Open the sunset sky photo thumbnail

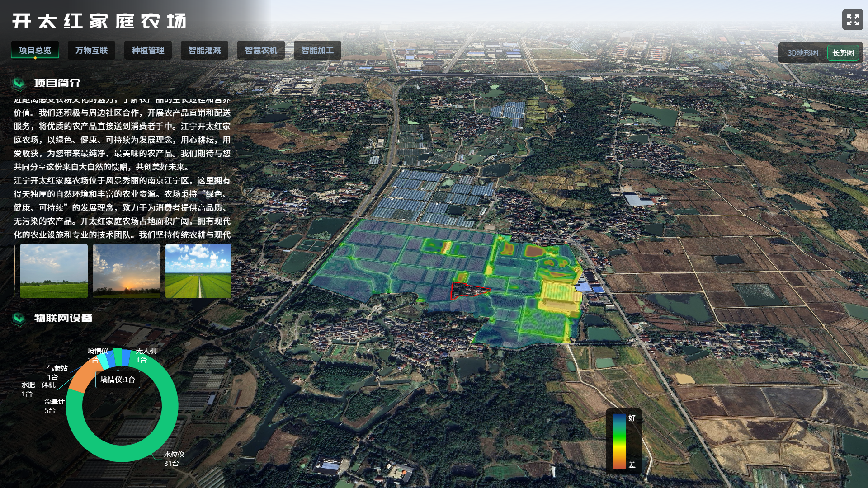[x=127, y=271]
